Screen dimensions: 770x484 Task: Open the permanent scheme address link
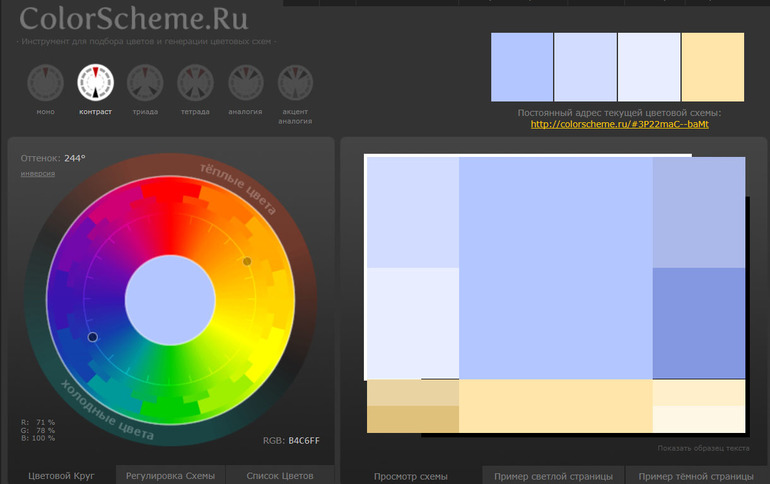click(x=619, y=124)
